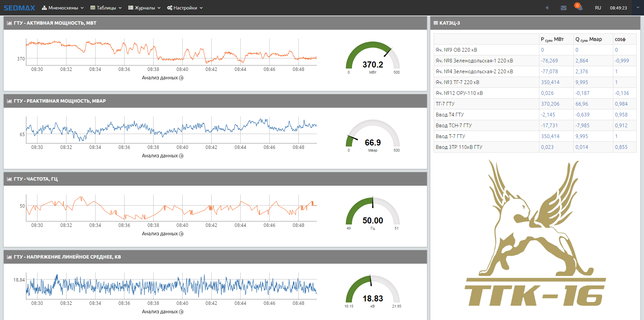
Task: Open Анализ данных for frequency chart
Action: [x=162, y=234]
